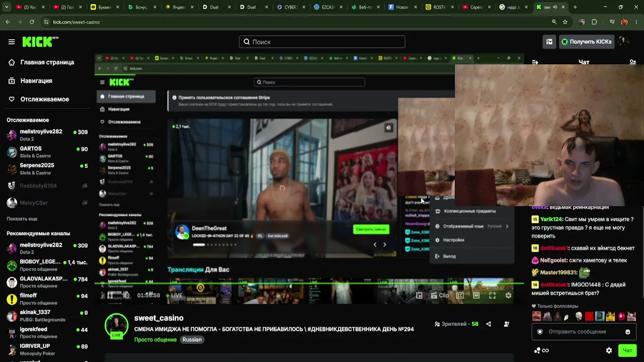Jump to LIVE indicator in player controls
This screenshot has height=362, width=644.
(174, 296)
